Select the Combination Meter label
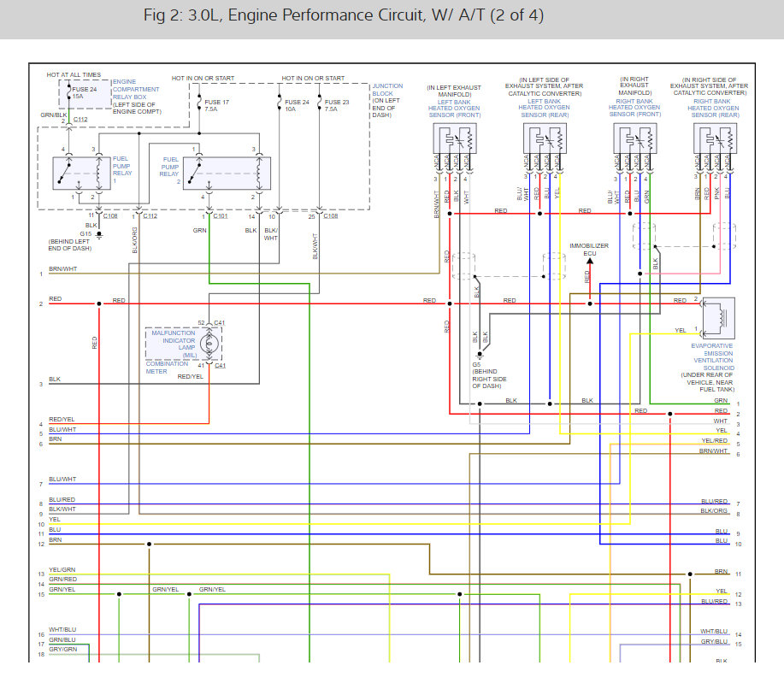 pyautogui.click(x=167, y=368)
